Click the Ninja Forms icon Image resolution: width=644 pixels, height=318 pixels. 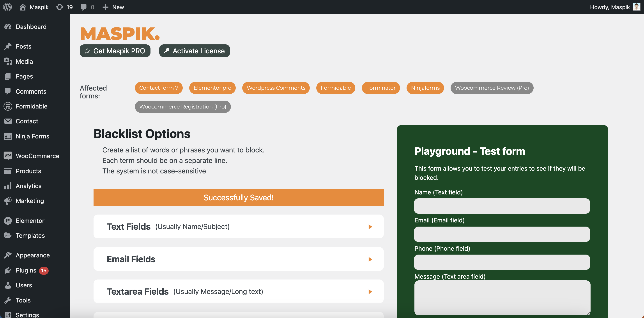pos(8,136)
